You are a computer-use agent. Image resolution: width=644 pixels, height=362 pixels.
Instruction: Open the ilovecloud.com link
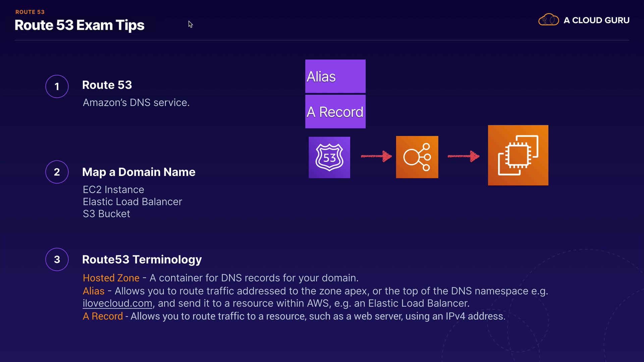click(x=117, y=303)
